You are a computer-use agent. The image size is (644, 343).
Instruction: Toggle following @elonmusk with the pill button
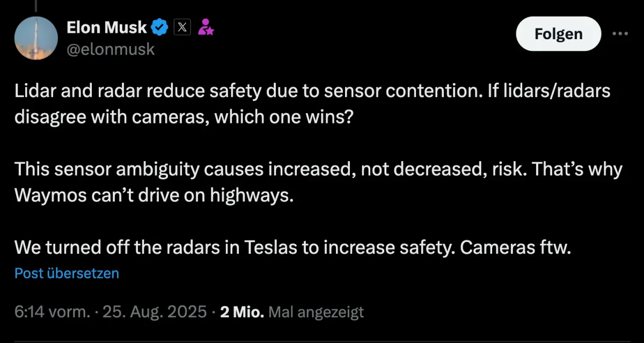[x=558, y=33]
